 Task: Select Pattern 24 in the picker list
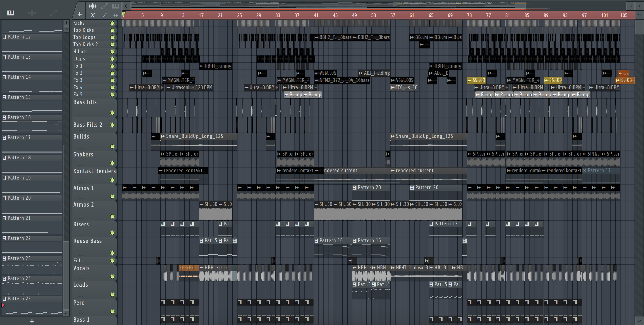click(x=32, y=278)
